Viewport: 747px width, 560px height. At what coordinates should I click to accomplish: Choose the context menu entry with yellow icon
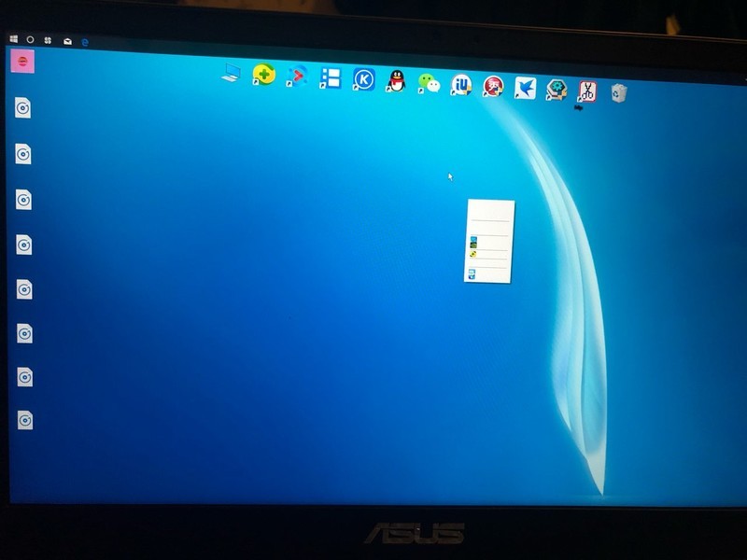tap(487, 255)
